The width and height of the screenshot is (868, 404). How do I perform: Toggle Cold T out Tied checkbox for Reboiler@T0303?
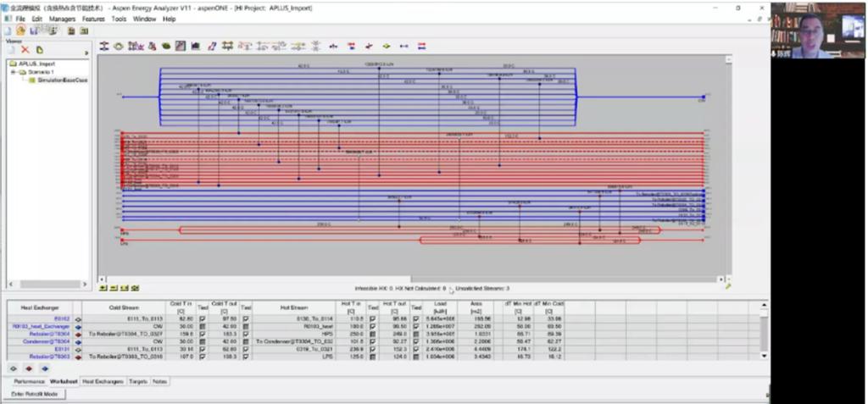coord(247,356)
